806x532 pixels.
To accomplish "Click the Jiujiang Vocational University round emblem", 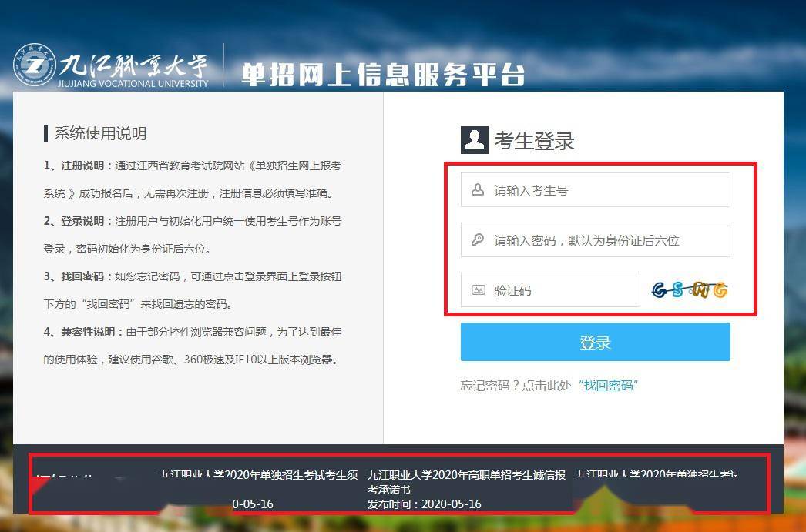I will [x=35, y=65].
